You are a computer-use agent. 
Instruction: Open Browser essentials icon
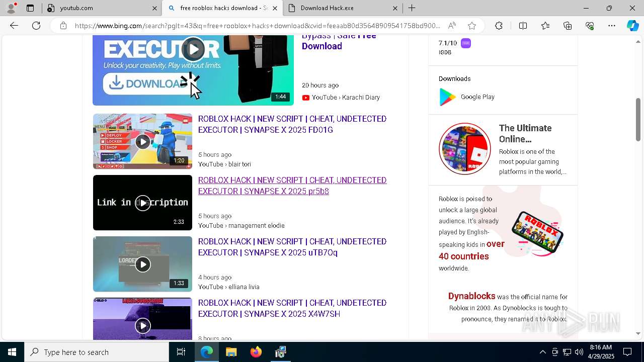(590, 26)
